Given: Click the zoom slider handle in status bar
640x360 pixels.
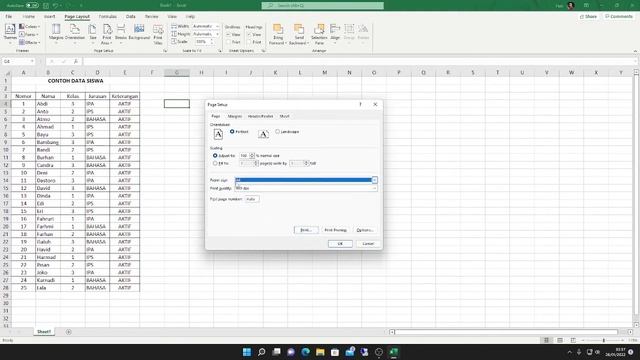Looking at the screenshot, I should (x=604, y=340).
